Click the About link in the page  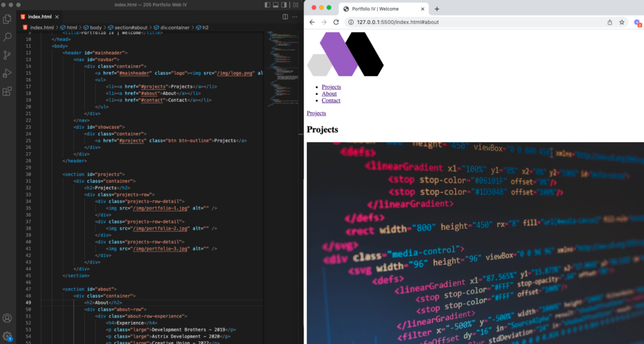click(x=329, y=94)
